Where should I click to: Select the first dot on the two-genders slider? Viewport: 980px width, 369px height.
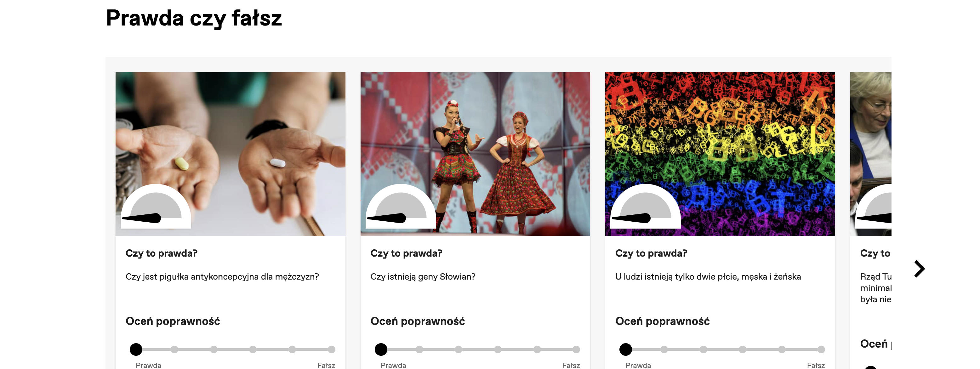pos(625,349)
